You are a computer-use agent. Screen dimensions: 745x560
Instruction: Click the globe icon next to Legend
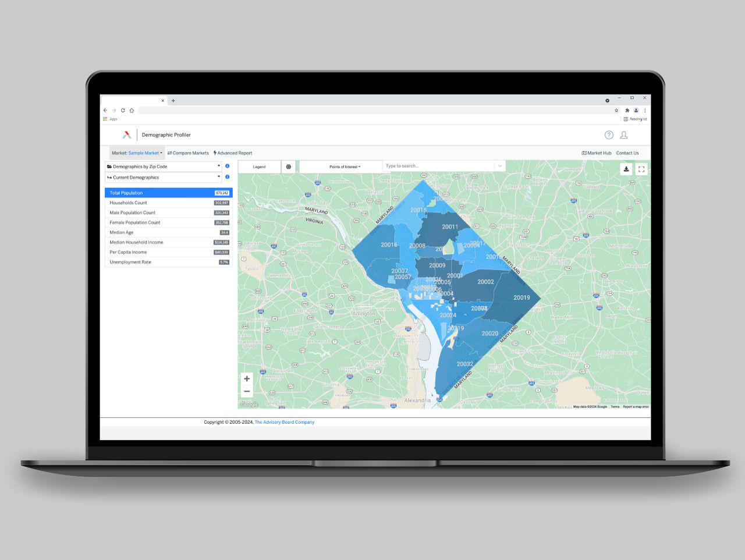pyautogui.click(x=289, y=166)
